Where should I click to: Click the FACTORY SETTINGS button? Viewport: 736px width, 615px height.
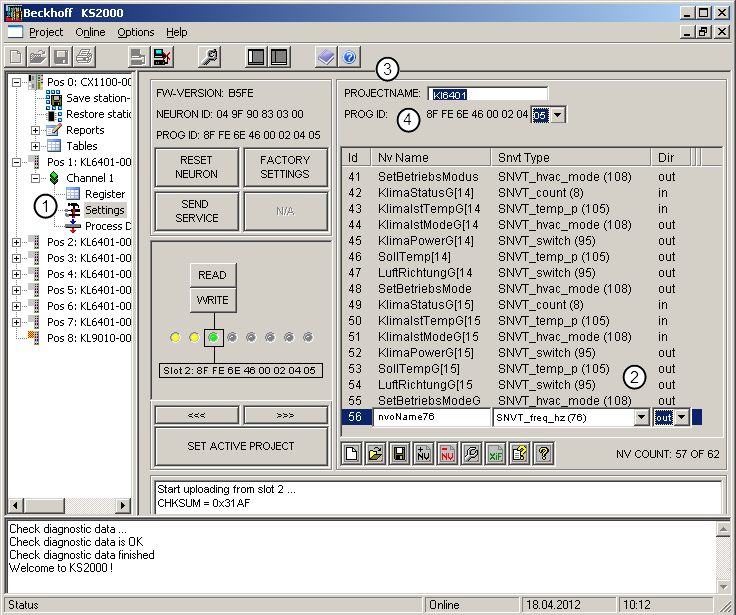point(285,167)
